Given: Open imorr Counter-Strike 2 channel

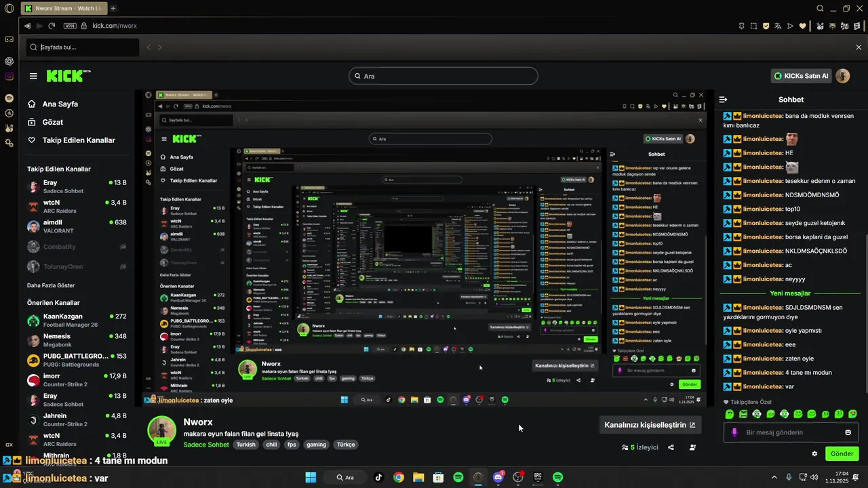Looking at the screenshot, I should (x=77, y=380).
